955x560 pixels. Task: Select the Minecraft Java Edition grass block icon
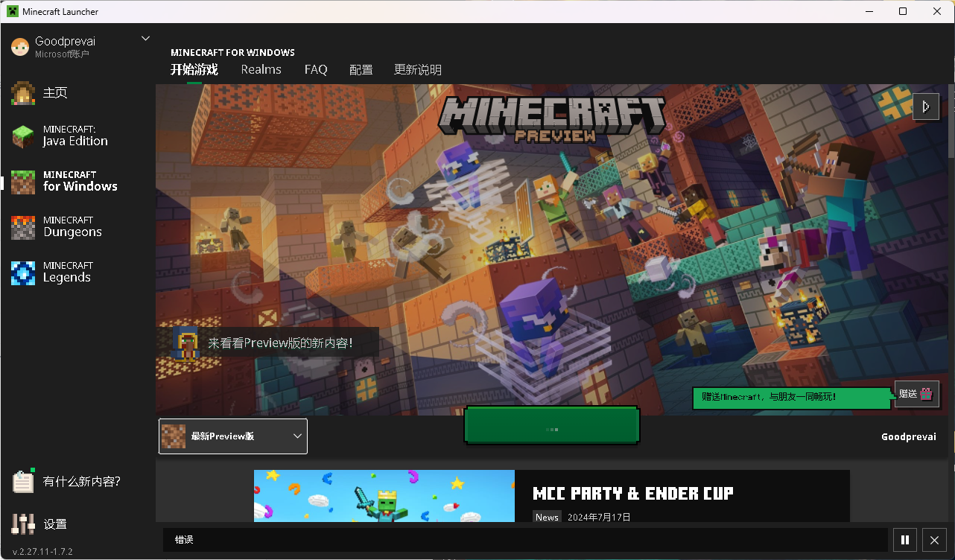coord(23,136)
